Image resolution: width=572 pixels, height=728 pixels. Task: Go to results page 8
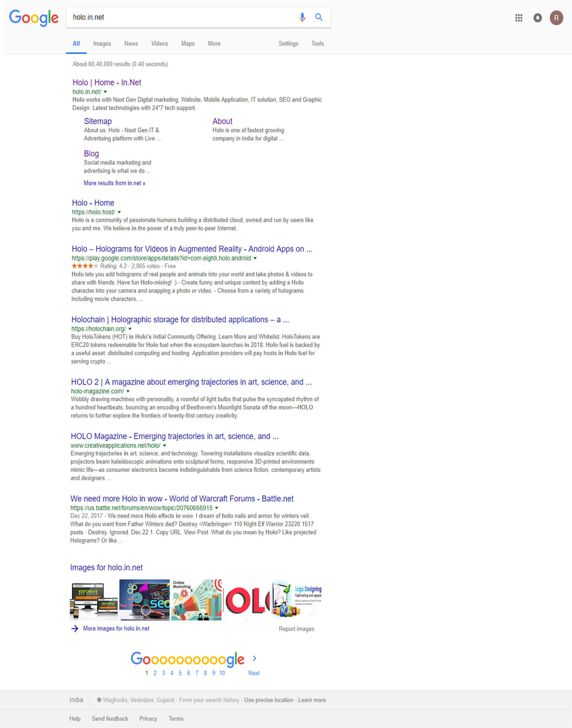click(205, 673)
